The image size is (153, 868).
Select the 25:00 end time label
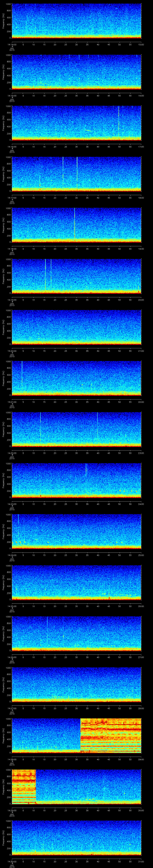pyautogui.click(x=141, y=555)
